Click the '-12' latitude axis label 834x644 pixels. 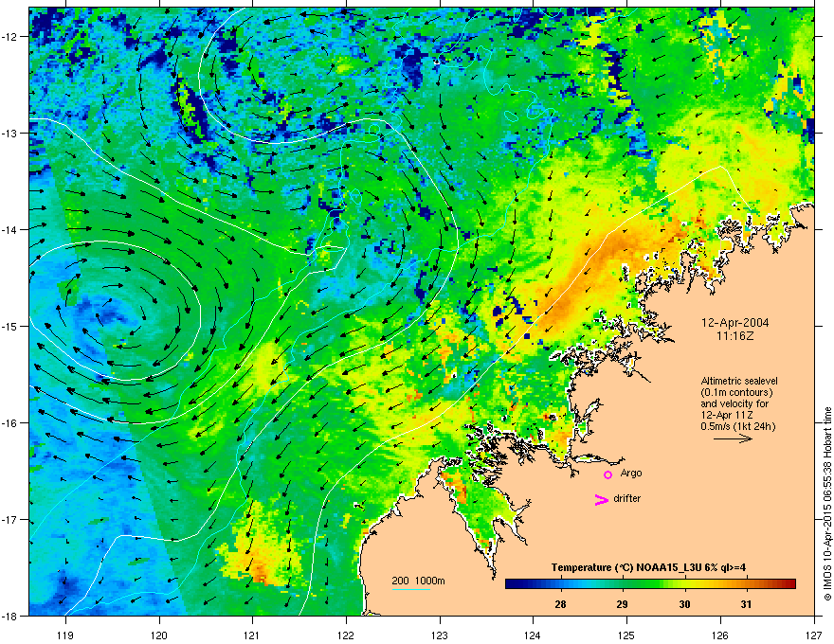click(x=10, y=37)
